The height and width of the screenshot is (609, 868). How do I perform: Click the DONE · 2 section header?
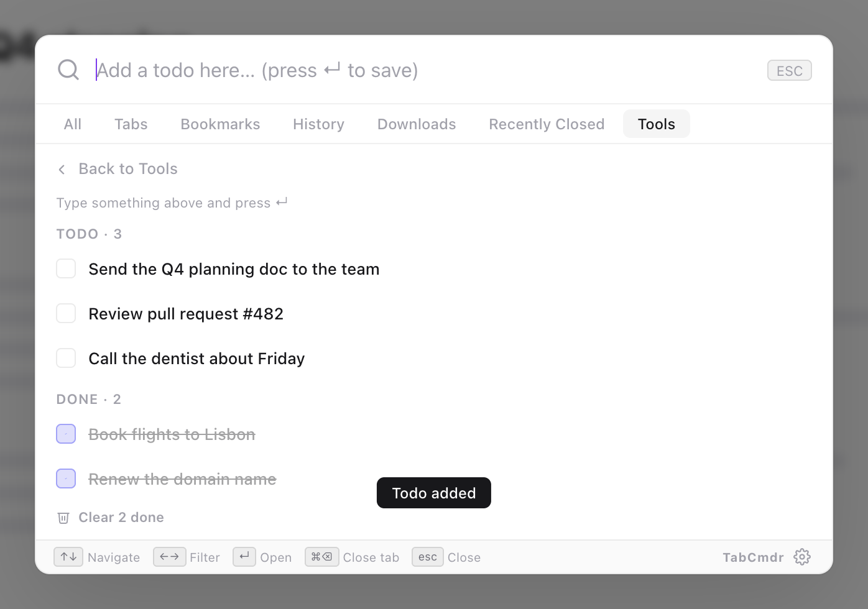[x=89, y=400]
